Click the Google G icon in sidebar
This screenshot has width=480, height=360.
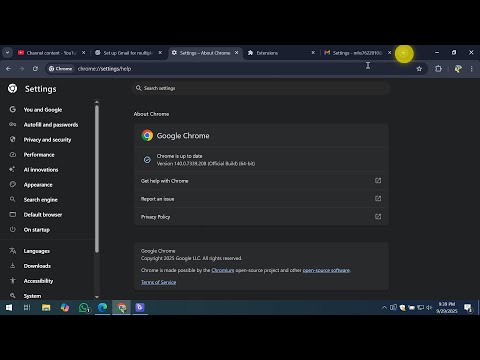13,109
